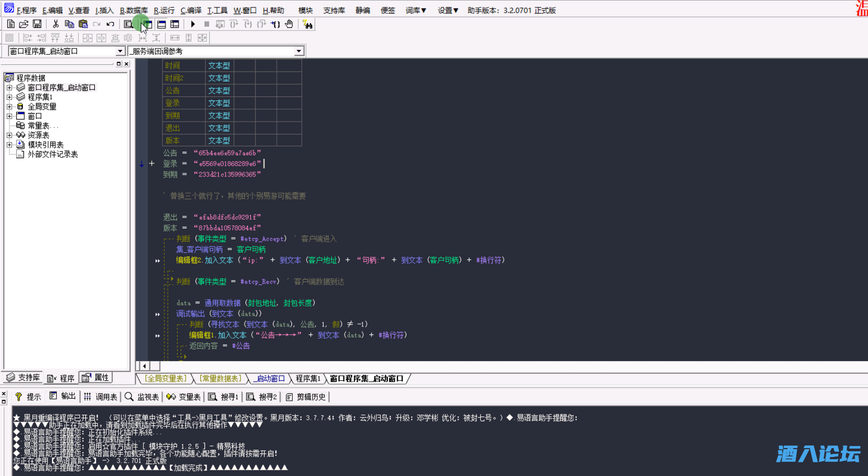The width and height of the screenshot is (868, 476).
Task: Click the hand breakpoint icon
Action: tap(289, 24)
